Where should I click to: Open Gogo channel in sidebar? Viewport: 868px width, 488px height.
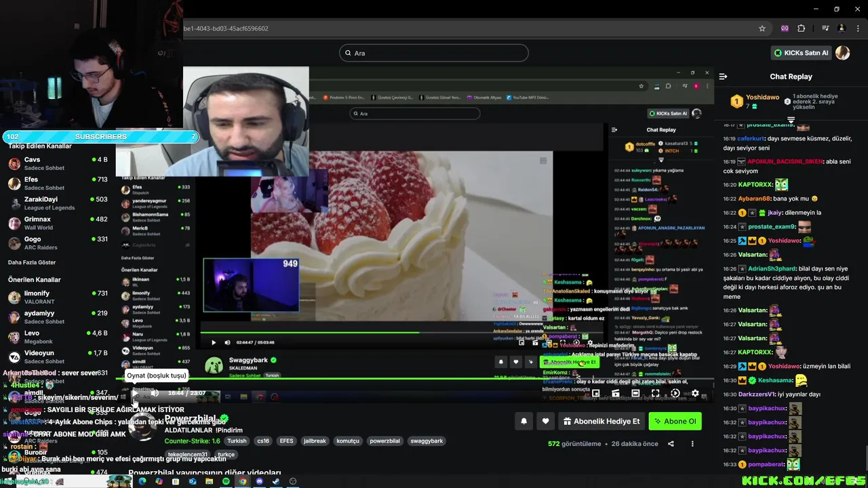click(x=58, y=243)
